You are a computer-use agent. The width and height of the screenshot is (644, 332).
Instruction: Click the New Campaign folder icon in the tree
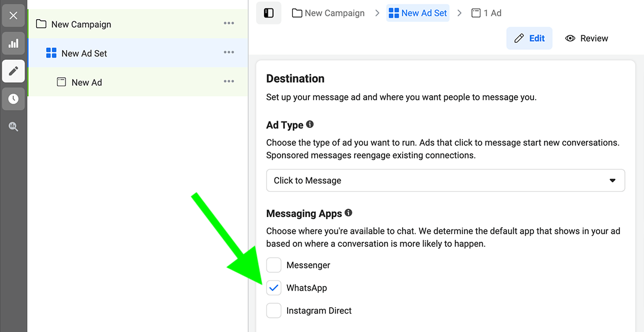(x=41, y=24)
